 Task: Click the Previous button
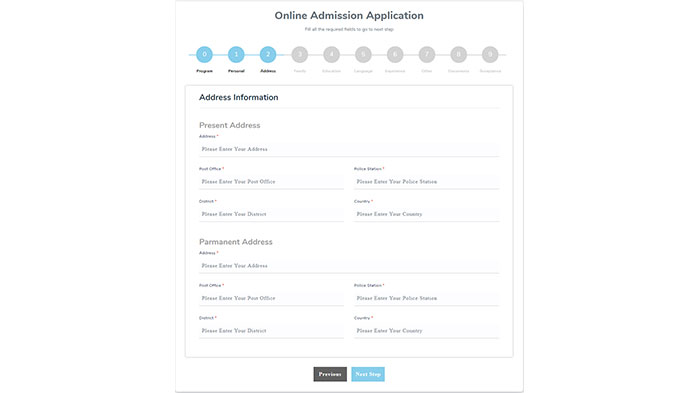[x=330, y=374]
